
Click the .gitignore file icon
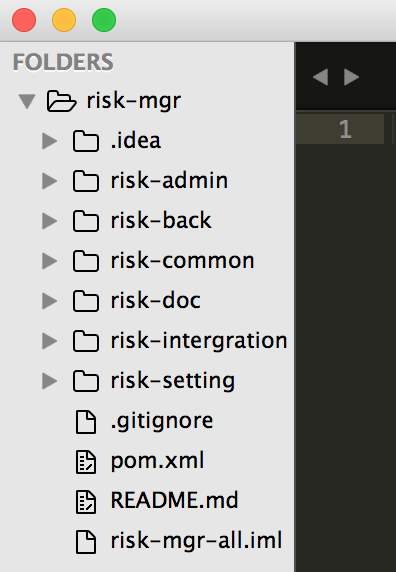pos(86,422)
